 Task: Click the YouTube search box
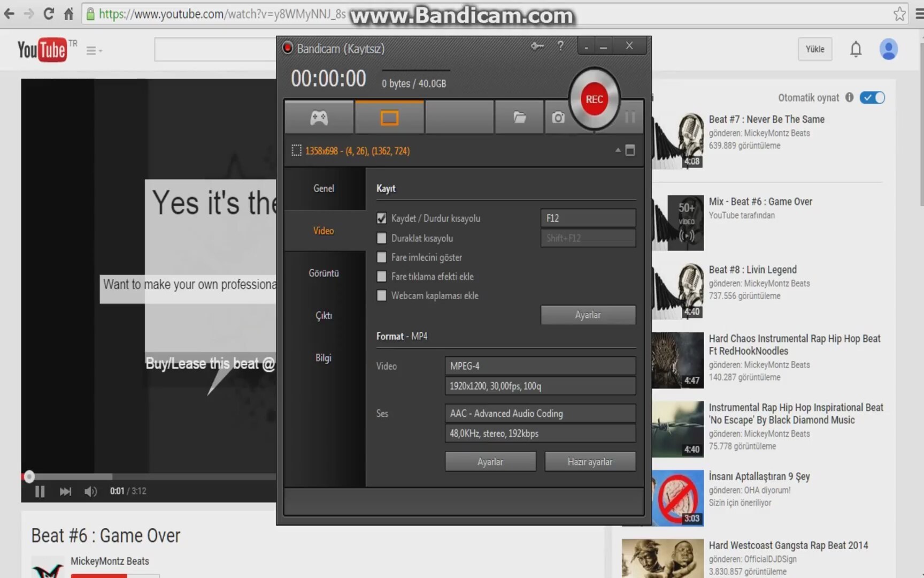pos(215,50)
